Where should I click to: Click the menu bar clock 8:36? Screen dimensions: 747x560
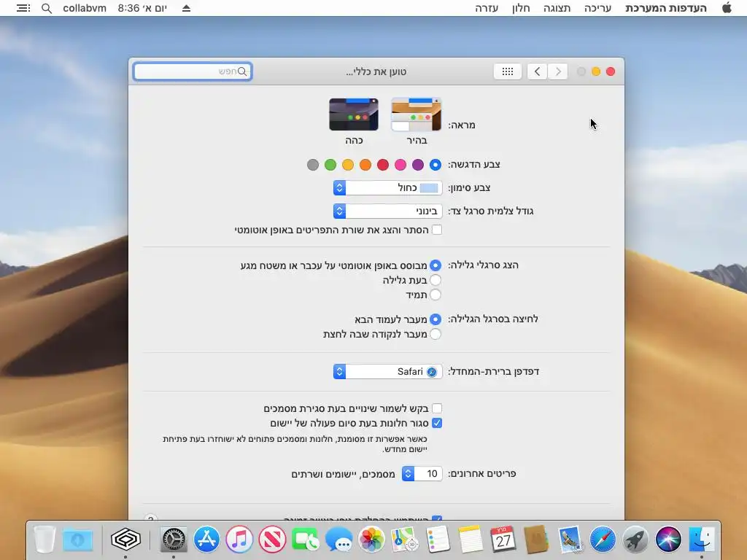[x=142, y=8]
